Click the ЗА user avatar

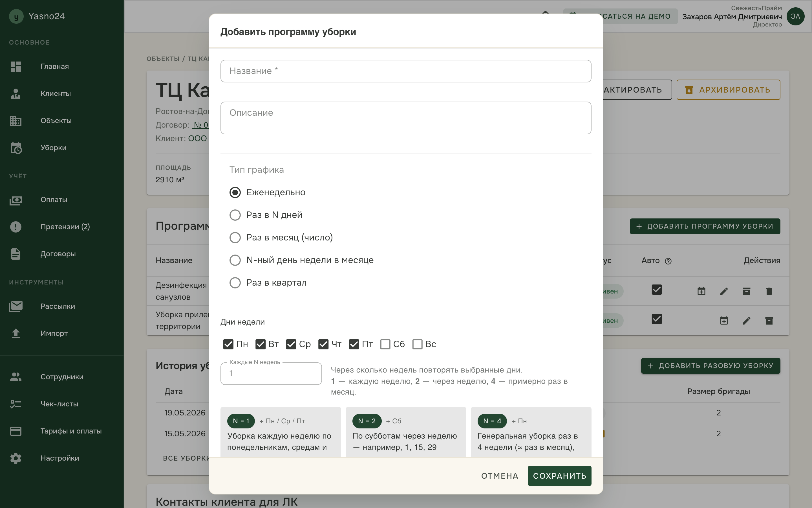tap(795, 16)
